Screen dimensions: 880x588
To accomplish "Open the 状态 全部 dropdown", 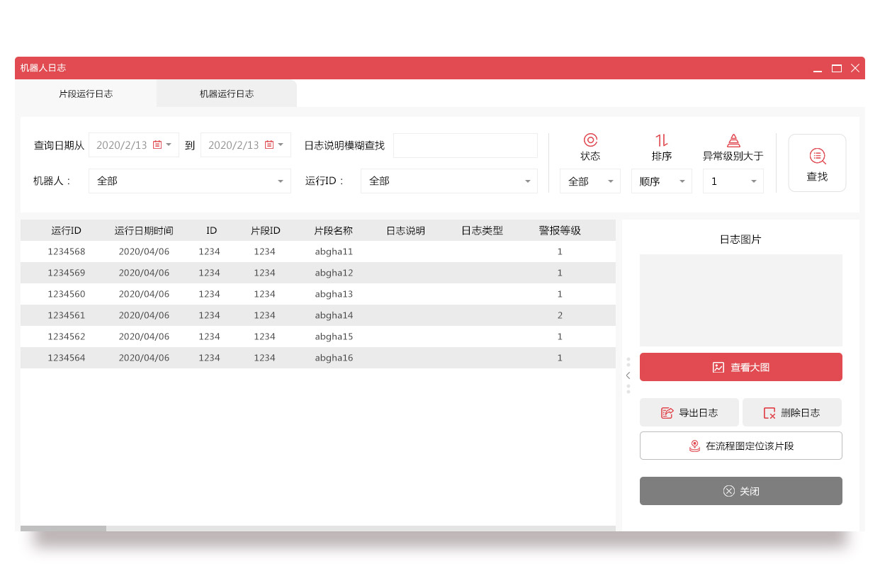I will click(590, 181).
